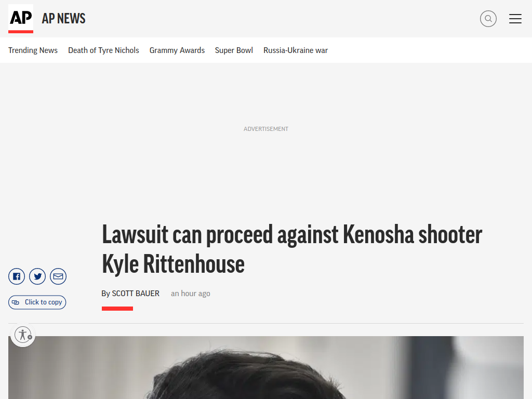Share the article on Twitter

(37, 276)
